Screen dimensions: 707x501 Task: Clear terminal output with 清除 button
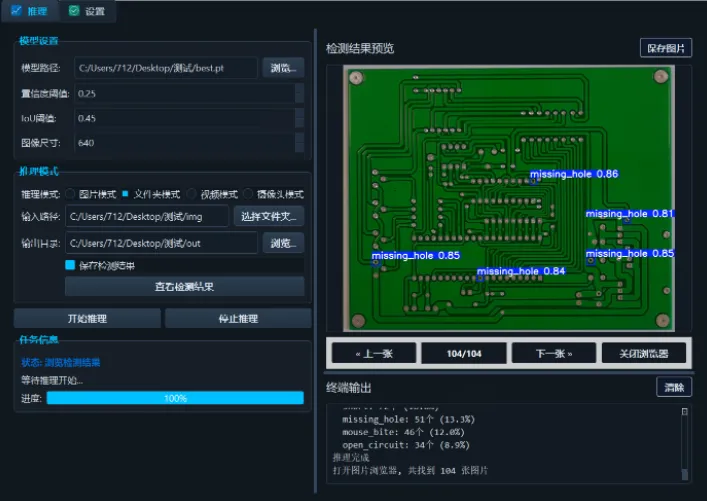pyautogui.click(x=674, y=387)
